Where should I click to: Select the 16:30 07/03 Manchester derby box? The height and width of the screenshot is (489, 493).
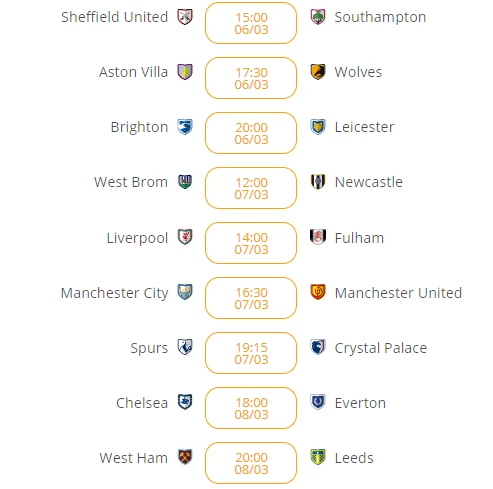pyautogui.click(x=251, y=298)
